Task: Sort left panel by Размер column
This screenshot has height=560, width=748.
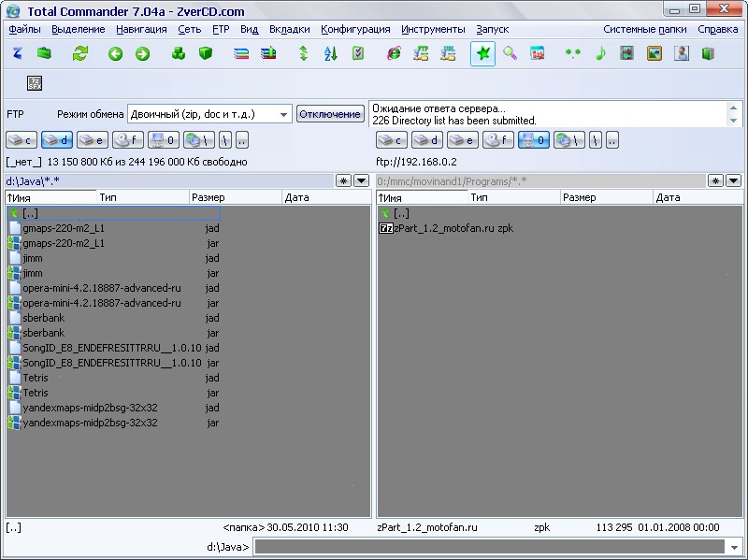Action: click(x=236, y=197)
